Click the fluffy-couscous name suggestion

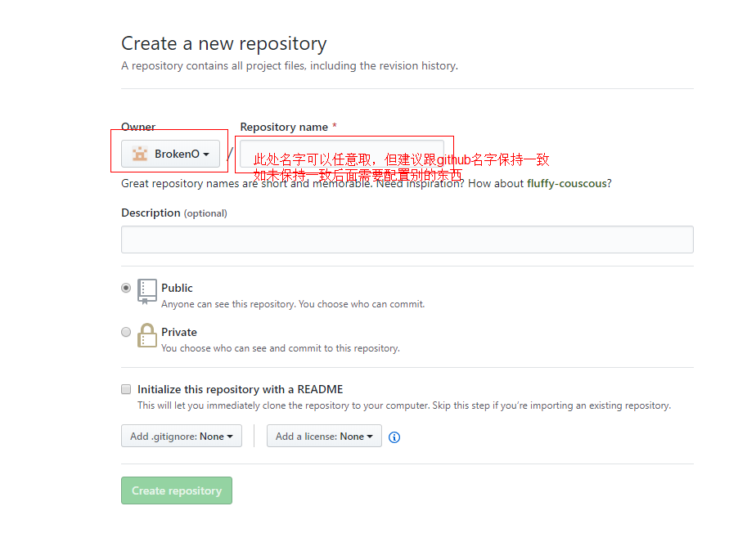[568, 184]
